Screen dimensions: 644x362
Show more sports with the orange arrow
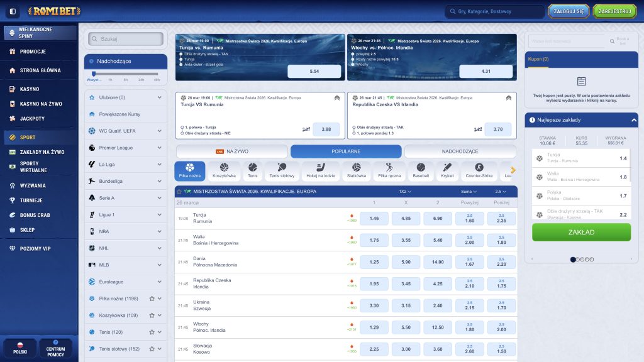[513, 170]
